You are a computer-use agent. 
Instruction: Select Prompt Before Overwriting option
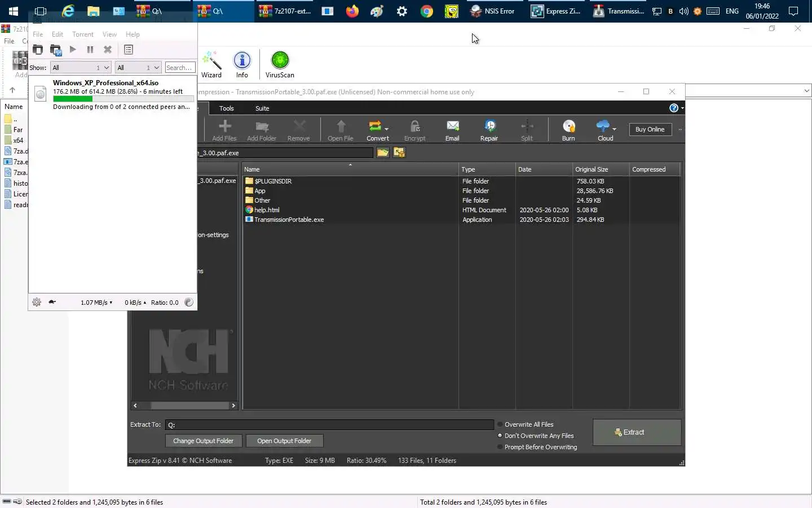537,447
